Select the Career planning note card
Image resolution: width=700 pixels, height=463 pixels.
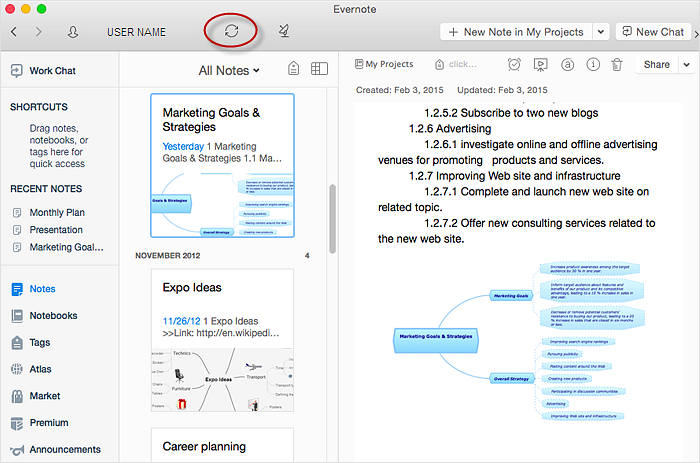click(222, 445)
